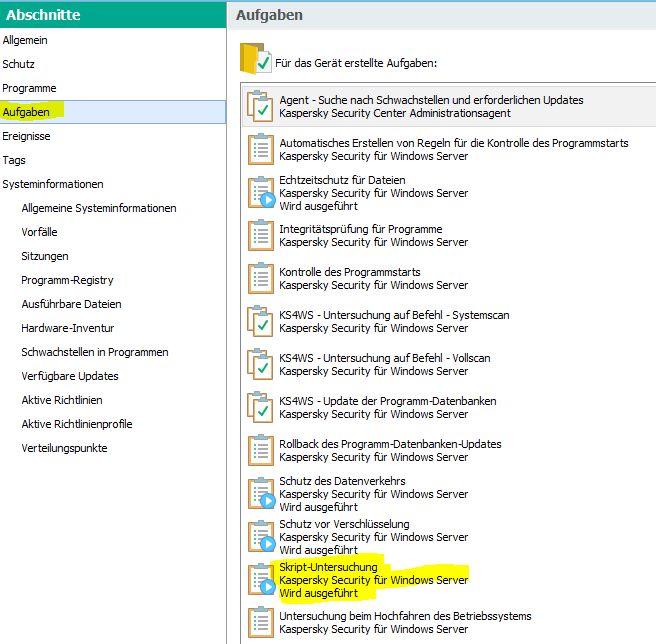Select the Kontrolle des Programmstarts task title
Image resolution: width=656 pixels, height=644 pixels.
pyautogui.click(x=350, y=272)
